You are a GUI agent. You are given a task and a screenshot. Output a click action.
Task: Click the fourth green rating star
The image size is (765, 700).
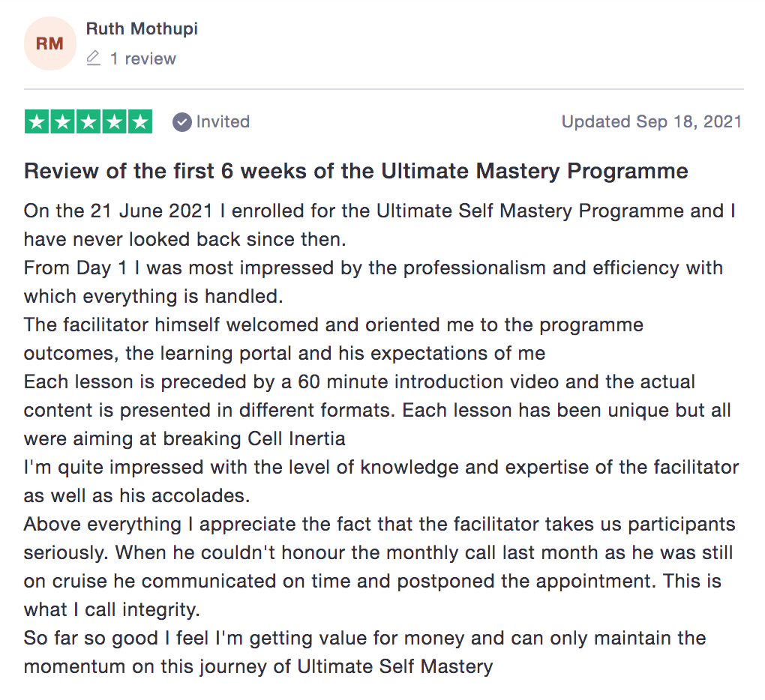tap(114, 121)
